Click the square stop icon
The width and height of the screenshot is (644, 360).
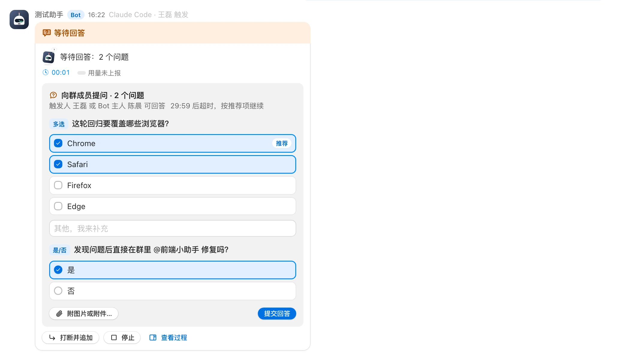coord(114,338)
